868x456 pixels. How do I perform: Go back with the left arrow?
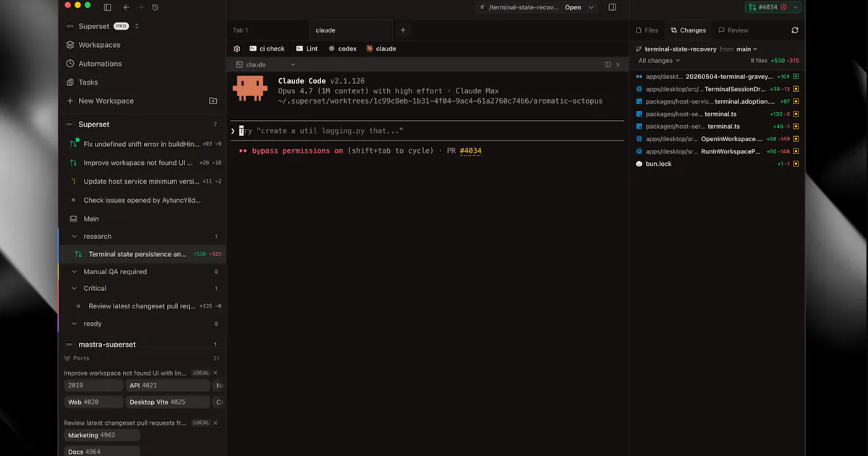pos(127,7)
